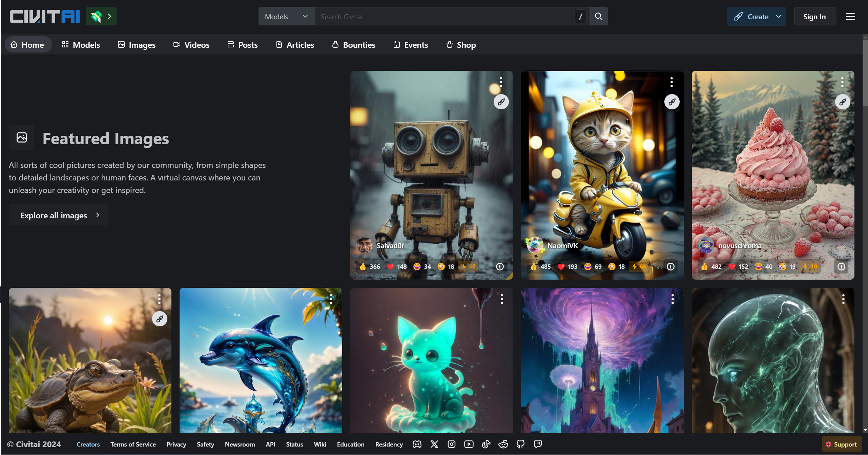Open three-dot menu on cupcake image
This screenshot has height=455, width=868.
coord(842,82)
